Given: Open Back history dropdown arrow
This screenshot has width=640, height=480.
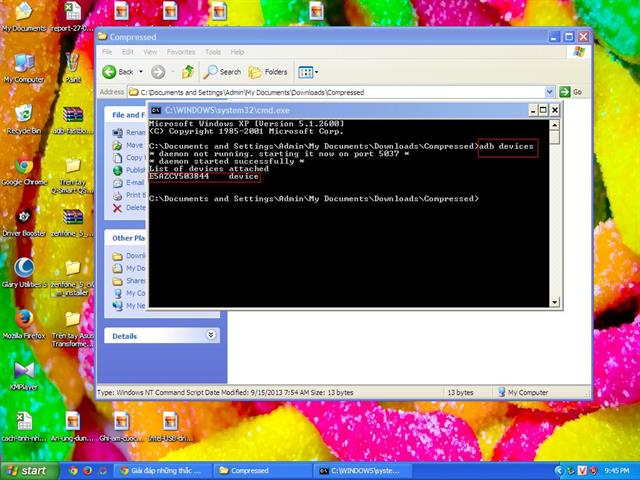Looking at the screenshot, I should tap(141, 72).
